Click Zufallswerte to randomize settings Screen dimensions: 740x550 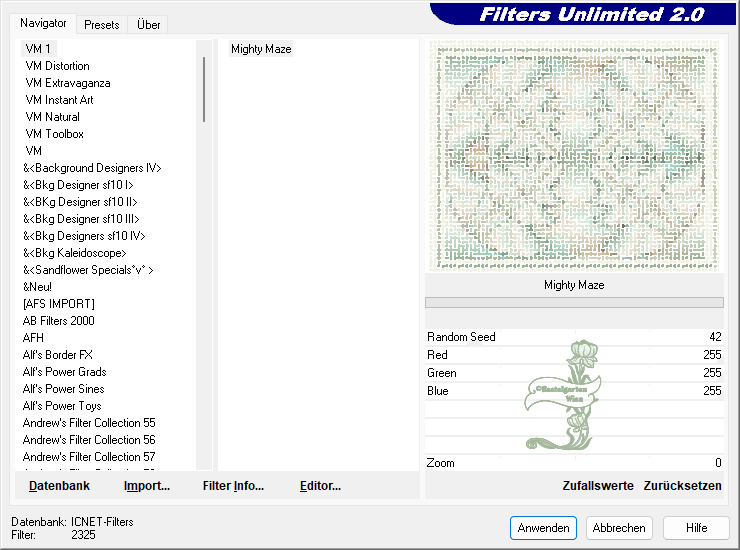coord(597,486)
